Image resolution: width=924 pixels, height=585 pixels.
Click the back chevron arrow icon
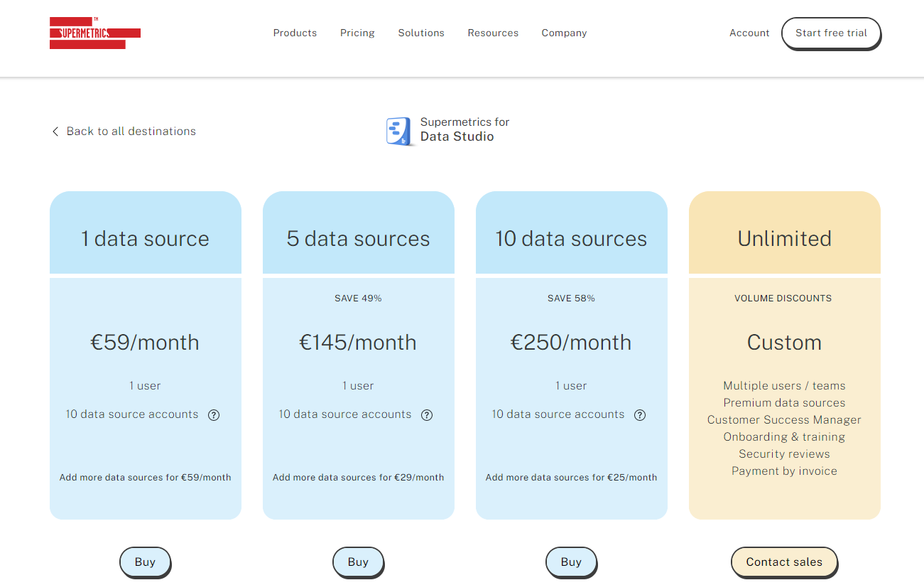click(x=55, y=132)
